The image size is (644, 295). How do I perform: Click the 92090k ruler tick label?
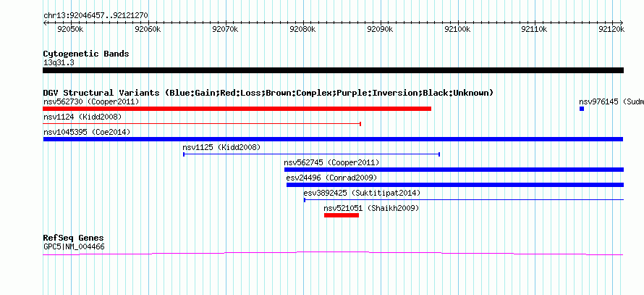click(x=381, y=29)
